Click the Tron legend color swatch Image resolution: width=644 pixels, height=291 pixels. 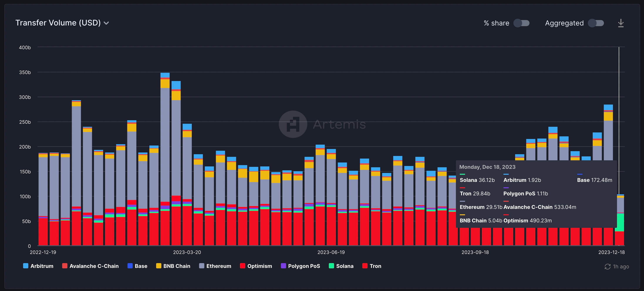(x=365, y=266)
